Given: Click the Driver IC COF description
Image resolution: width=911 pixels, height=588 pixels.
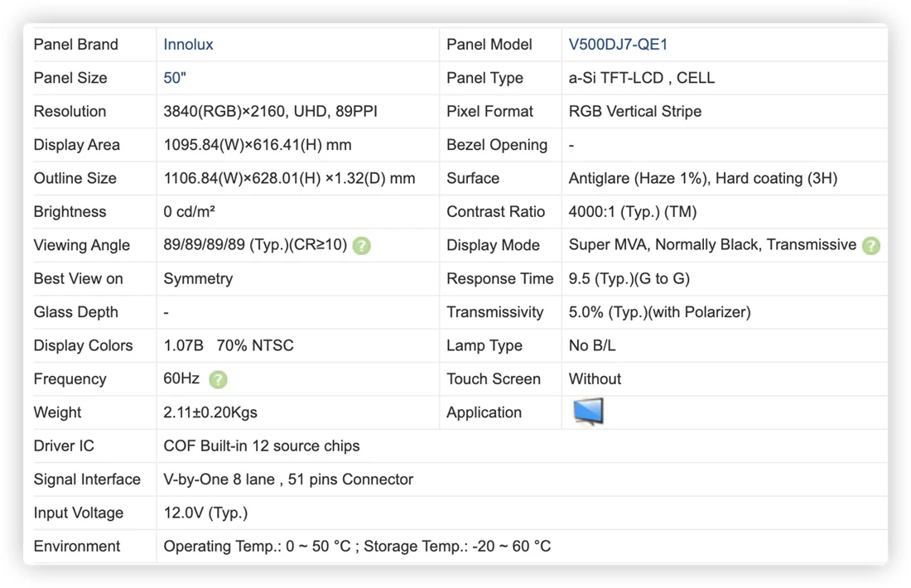Looking at the screenshot, I should (262, 446).
